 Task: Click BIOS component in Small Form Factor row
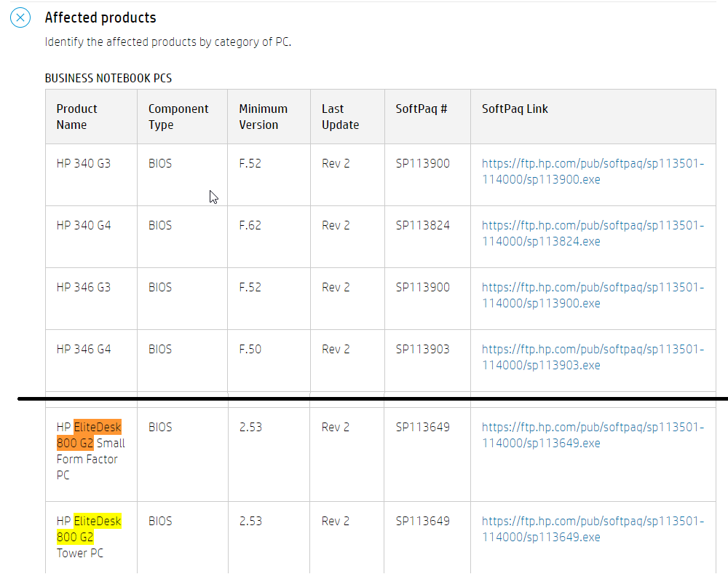(x=160, y=428)
